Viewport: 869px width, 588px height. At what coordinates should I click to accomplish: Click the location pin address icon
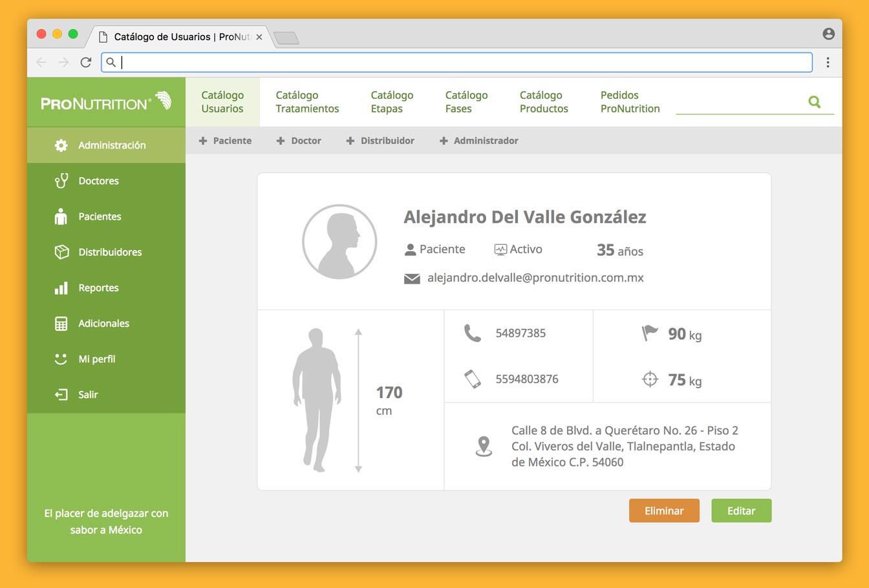(484, 446)
